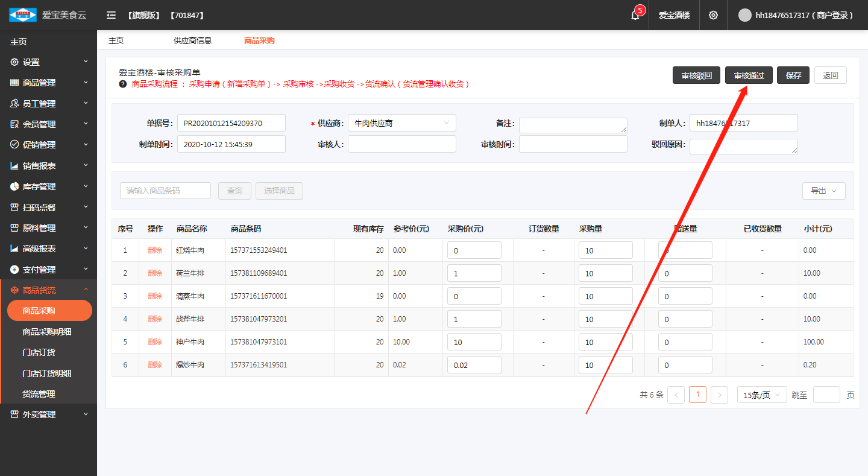Click the 请输入商品条码 barcode input
The image size is (868, 476).
(x=165, y=191)
